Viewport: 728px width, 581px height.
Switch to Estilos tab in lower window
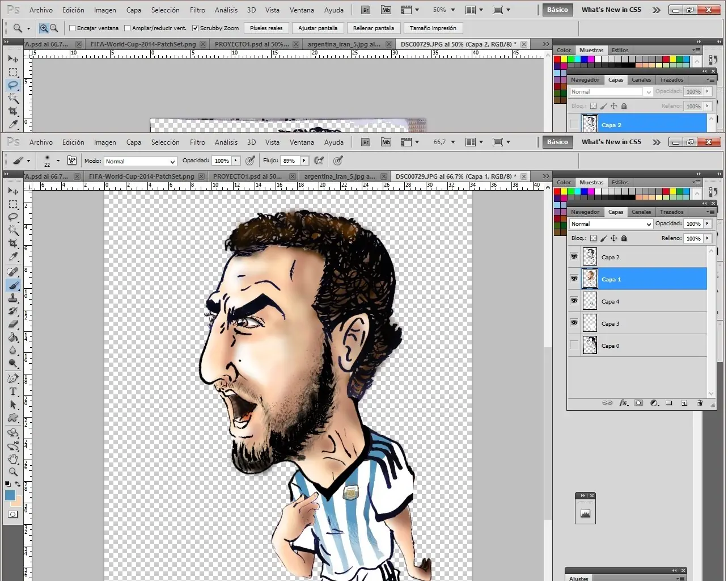pyautogui.click(x=620, y=183)
